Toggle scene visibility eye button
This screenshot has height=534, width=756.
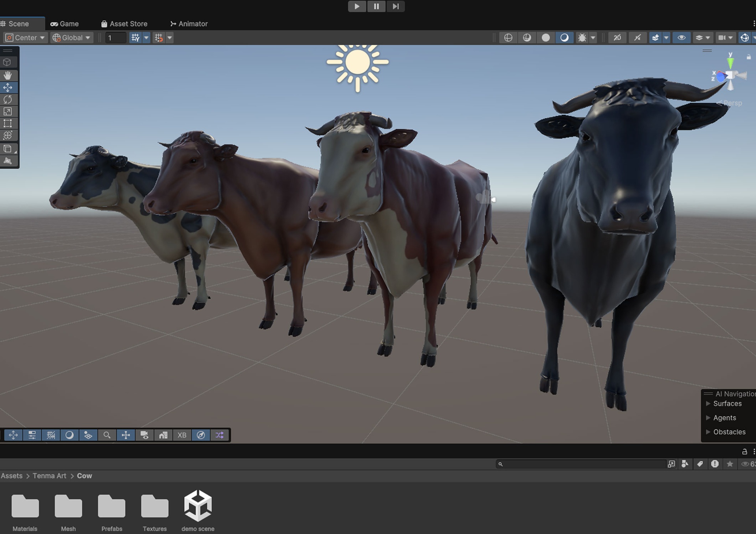[682, 37]
